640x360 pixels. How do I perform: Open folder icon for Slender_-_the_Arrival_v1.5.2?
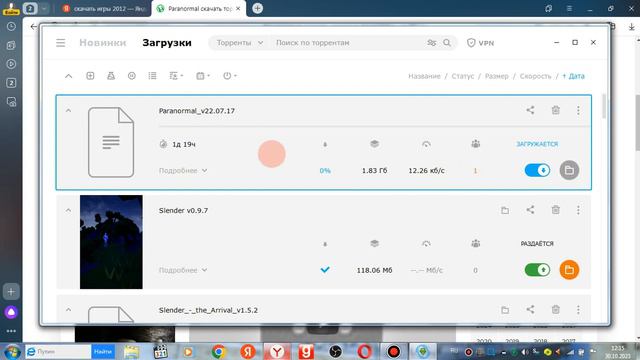505,310
